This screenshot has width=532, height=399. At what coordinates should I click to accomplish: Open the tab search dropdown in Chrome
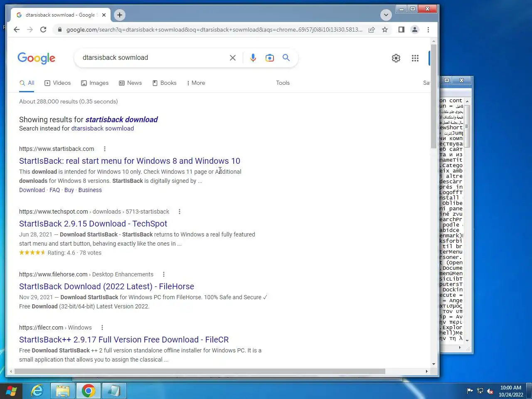[386, 15]
